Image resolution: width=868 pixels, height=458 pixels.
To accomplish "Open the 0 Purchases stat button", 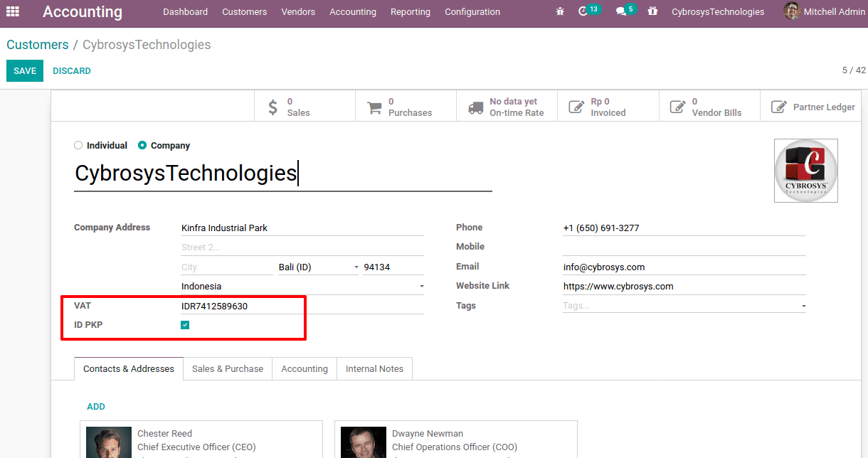I will tap(406, 107).
